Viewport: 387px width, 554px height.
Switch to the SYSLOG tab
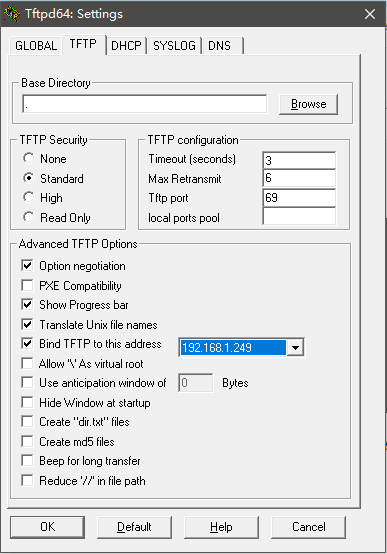(x=174, y=46)
